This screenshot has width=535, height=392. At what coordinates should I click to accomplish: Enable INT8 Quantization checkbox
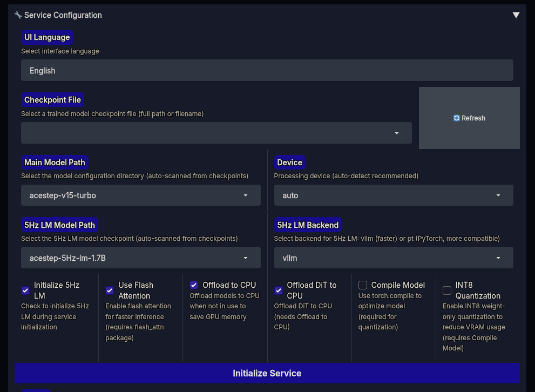(x=447, y=290)
